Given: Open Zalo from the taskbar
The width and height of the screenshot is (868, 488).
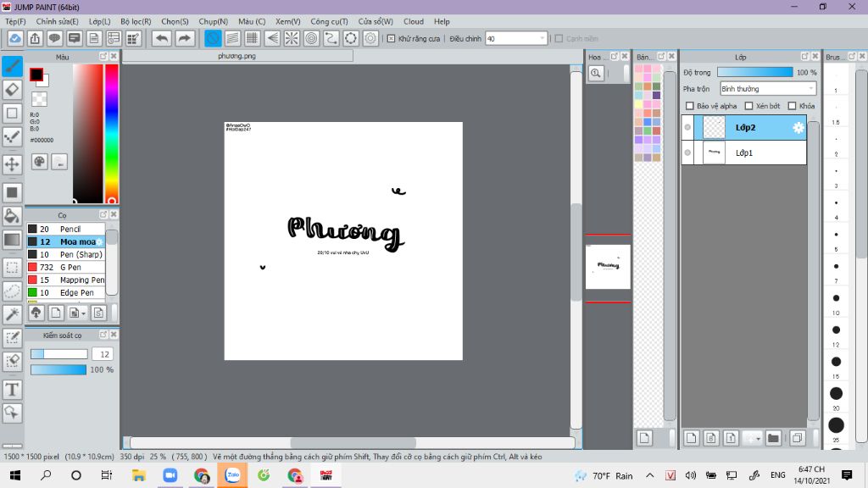Looking at the screenshot, I should click(x=232, y=475).
